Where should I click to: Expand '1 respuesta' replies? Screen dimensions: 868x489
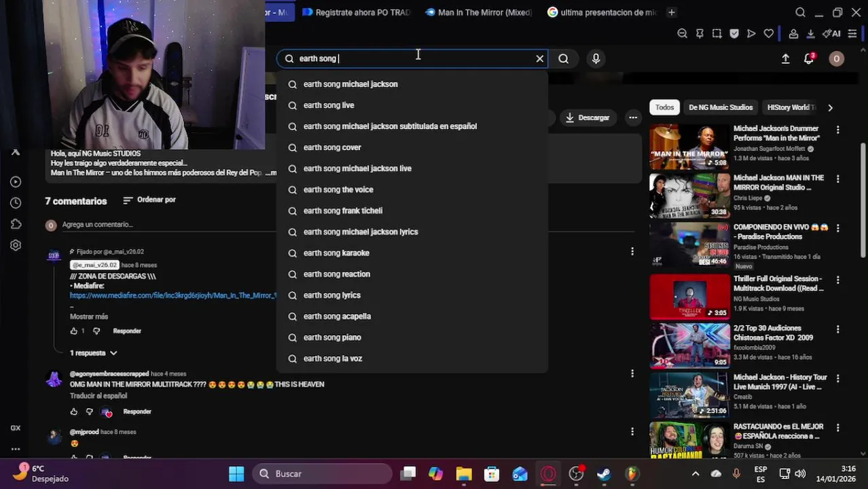(x=94, y=352)
